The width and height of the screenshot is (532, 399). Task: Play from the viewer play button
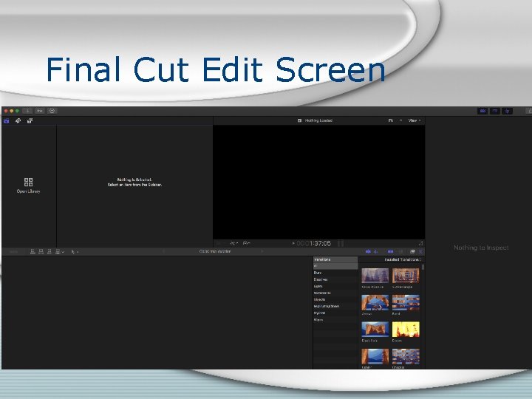293,243
